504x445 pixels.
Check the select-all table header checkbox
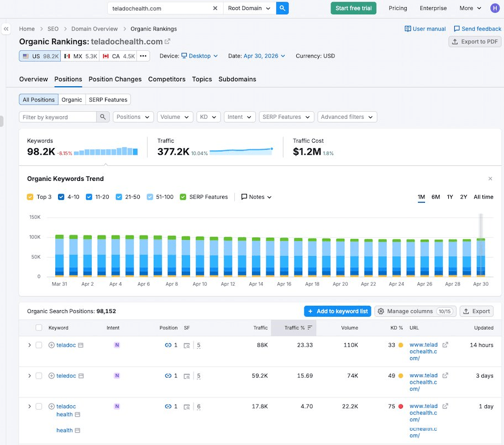[39, 328]
